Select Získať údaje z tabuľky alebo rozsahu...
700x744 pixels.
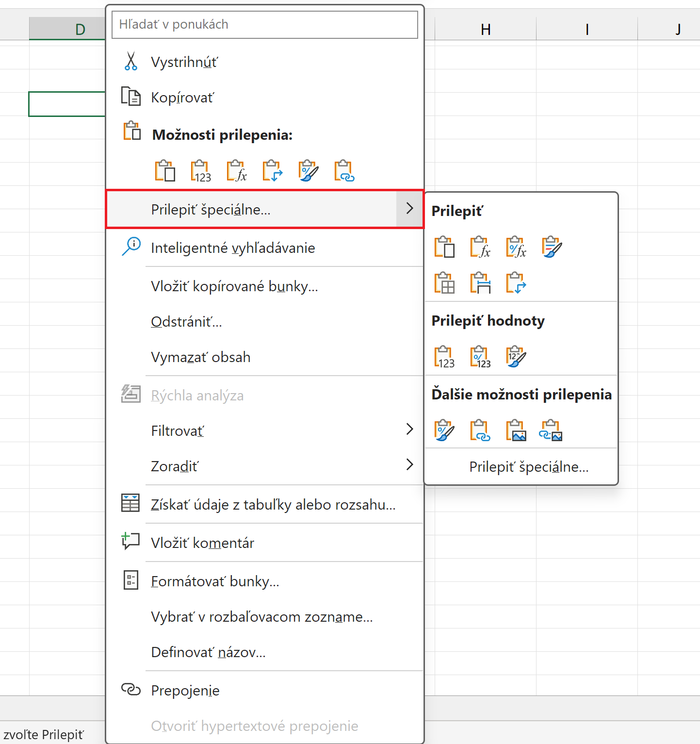265,505
